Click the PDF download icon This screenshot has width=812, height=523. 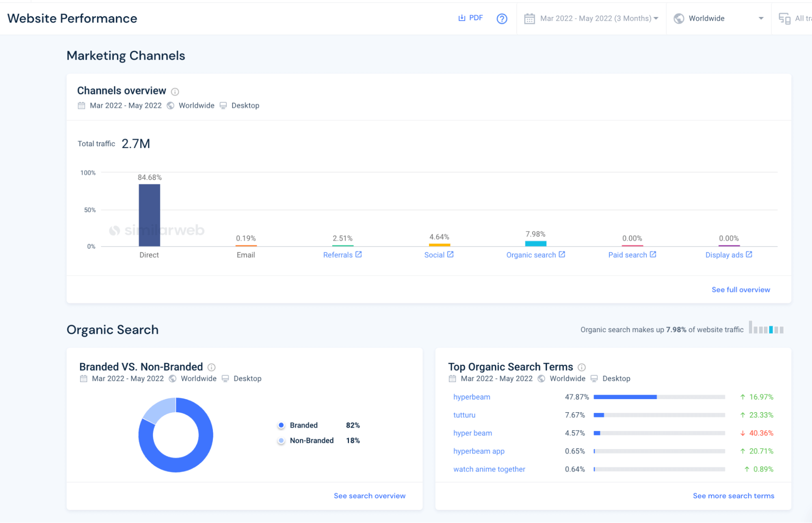[462, 18]
